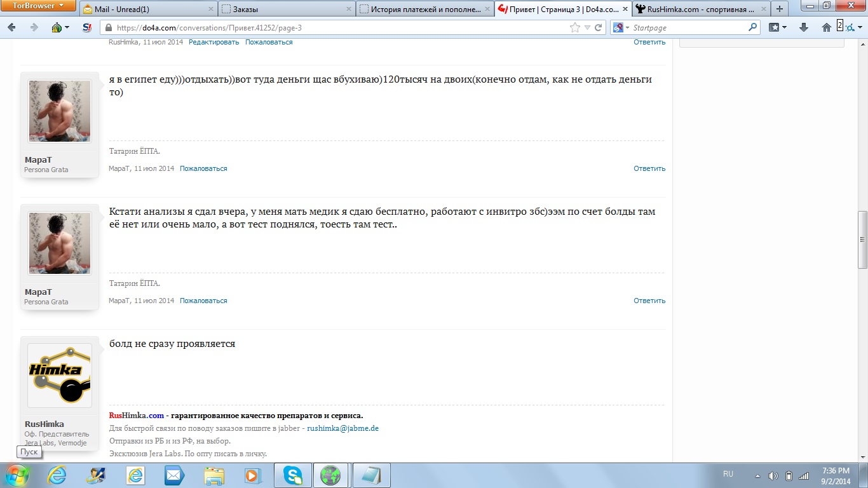This screenshot has width=868, height=488.
Task: Go to the browser Home page icon
Action: click(826, 27)
